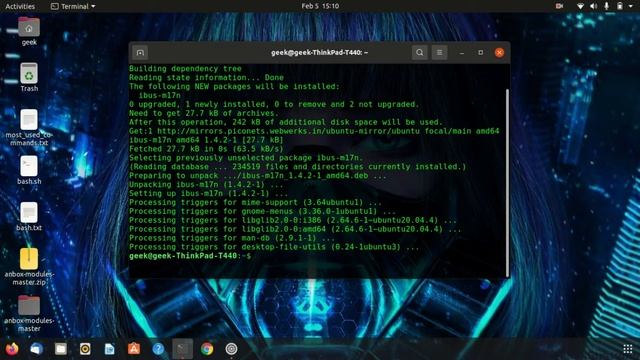Open the terminal hamburger menu

[x=440, y=53]
